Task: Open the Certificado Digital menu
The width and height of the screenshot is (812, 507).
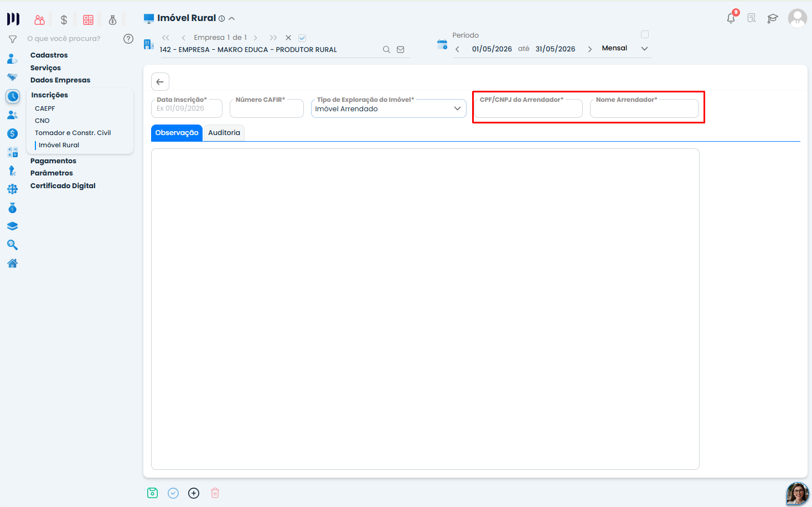Action: pyautogui.click(x=63, y=186)
